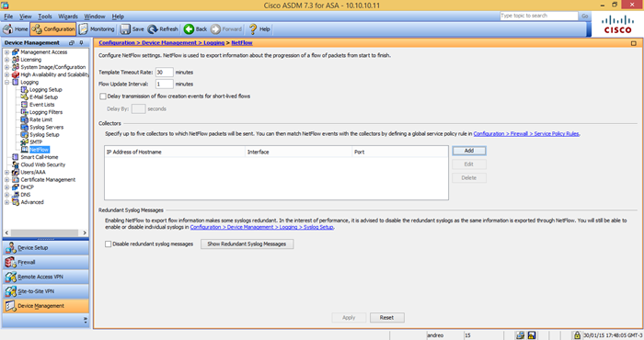
Task: Select NetFlow tree item
Action: coord(39,150)
